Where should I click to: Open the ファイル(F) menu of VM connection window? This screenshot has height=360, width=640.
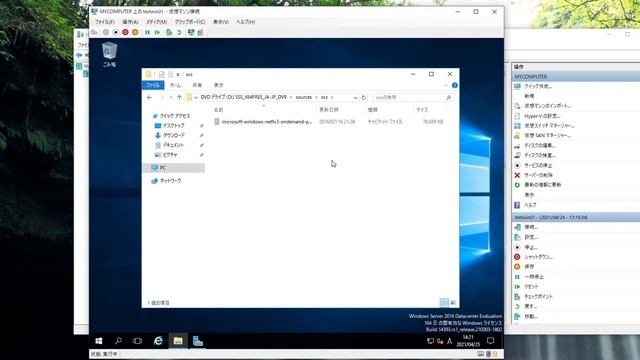click(105, 22)
